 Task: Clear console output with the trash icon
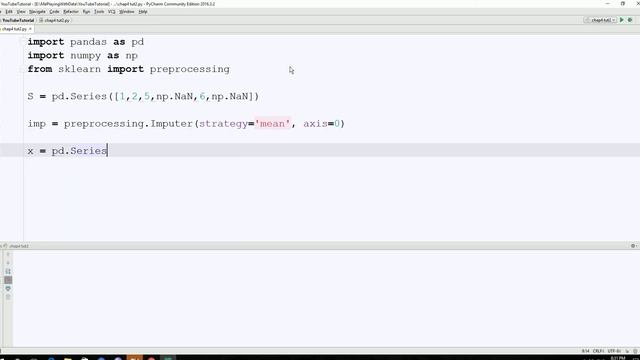coord(8,297)
